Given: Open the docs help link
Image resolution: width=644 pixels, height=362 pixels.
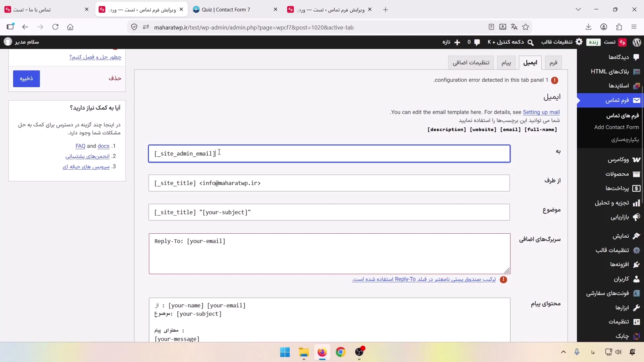Looking at the screenshot, I should (x=103, y=146).
